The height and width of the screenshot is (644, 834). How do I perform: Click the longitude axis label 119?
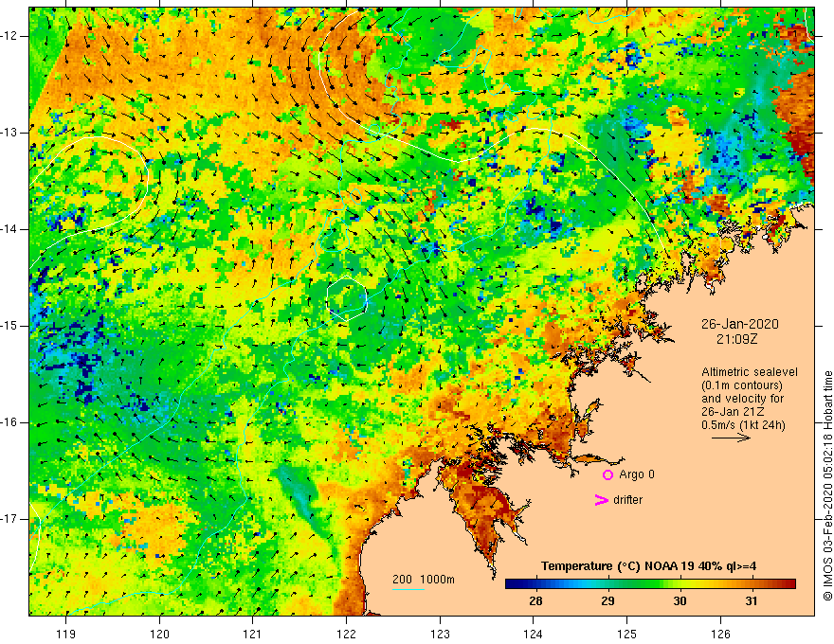66,634
